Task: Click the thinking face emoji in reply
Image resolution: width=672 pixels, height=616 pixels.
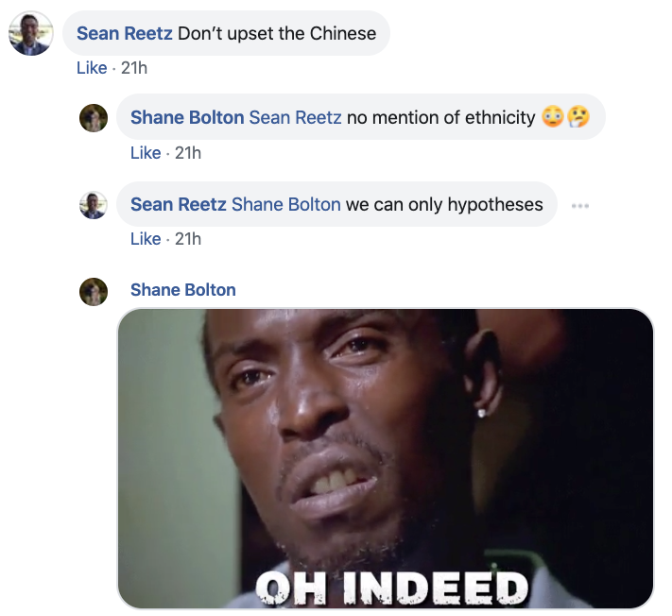Action: (x=578, y=117)
